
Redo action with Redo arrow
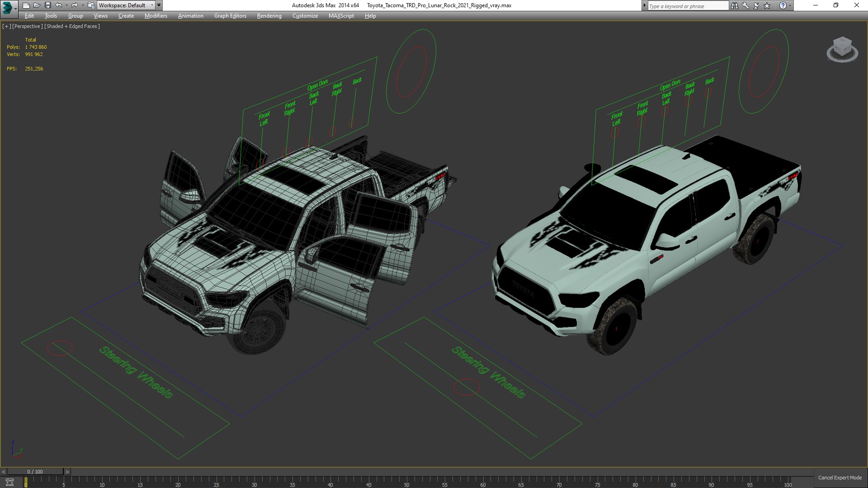[x=75, y=5]
